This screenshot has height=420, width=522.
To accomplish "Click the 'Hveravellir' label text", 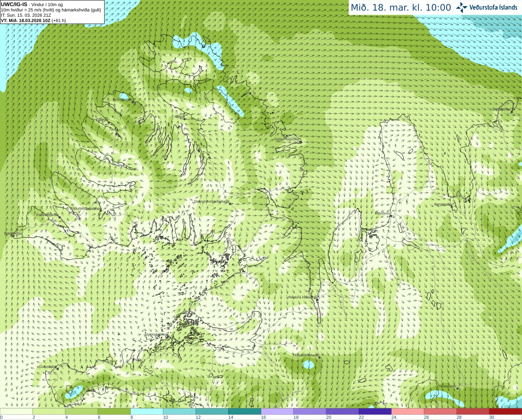I will (x=448, y=386).
